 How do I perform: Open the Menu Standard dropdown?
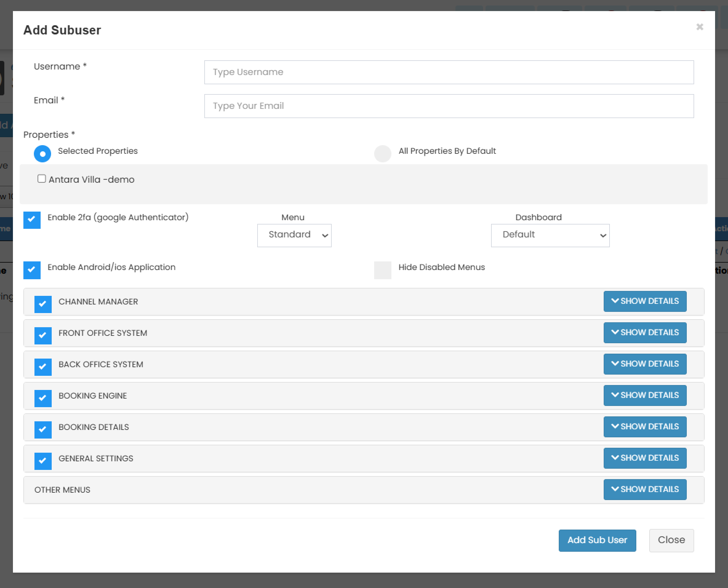pyautogui.click(x=294, y=235)
